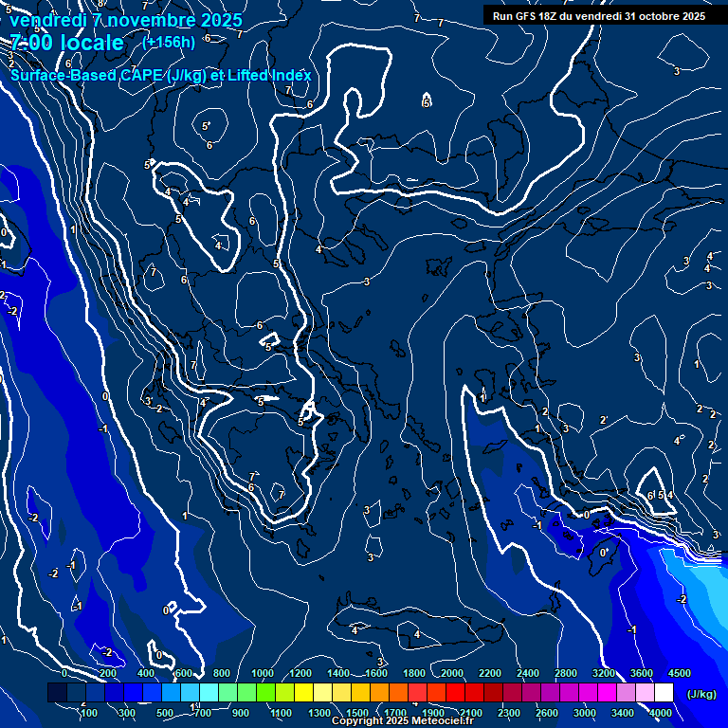
Task: Click the '(+156h)' forecast offset label
Action: [169, 42]
